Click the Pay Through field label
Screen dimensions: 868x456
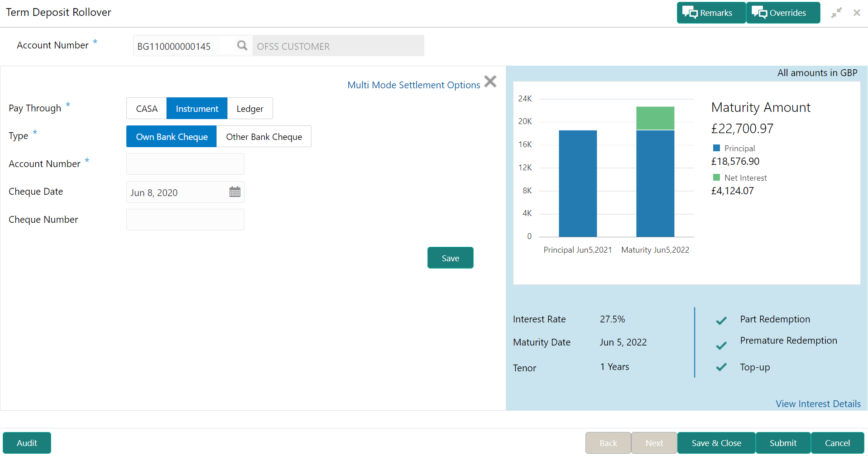pos(35,108)
